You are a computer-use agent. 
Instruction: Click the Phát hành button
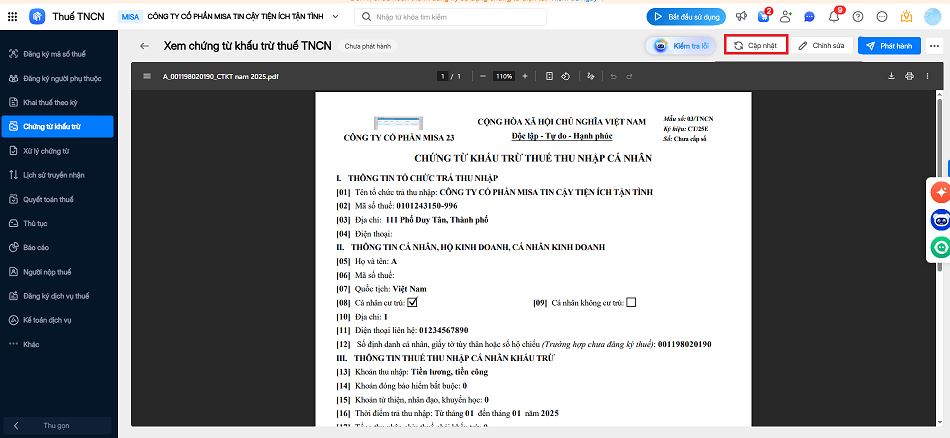(889, 45)
